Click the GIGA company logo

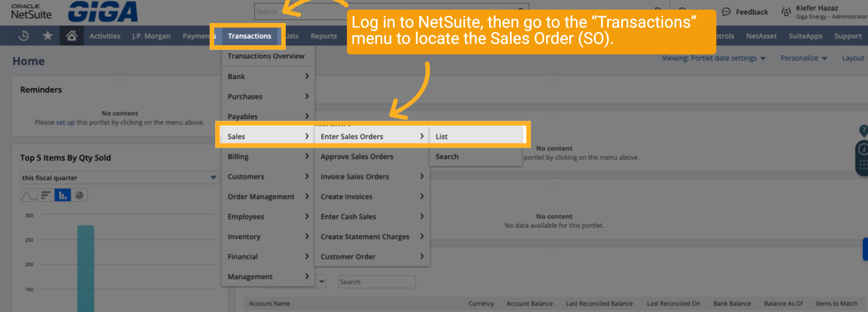pyautogui.click(x=103, y=12)
